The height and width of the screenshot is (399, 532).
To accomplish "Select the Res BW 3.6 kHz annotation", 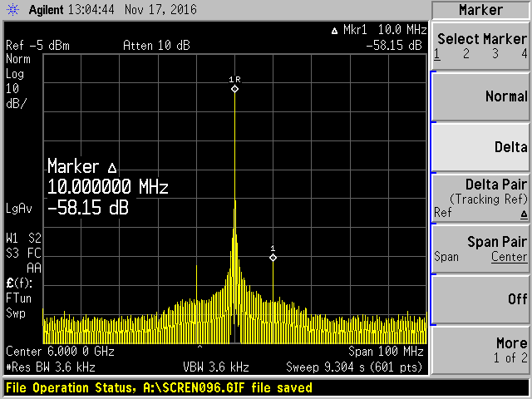I will [50, 367].
